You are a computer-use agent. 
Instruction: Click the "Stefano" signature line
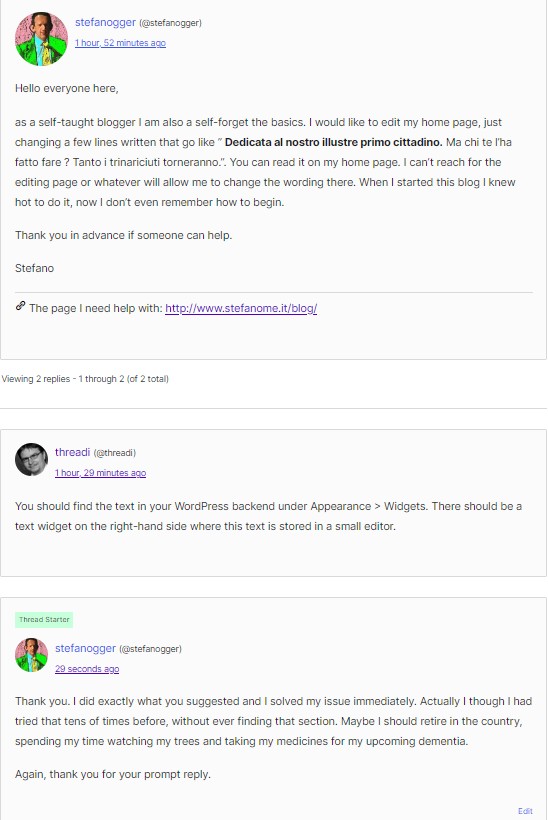(35, 268)
